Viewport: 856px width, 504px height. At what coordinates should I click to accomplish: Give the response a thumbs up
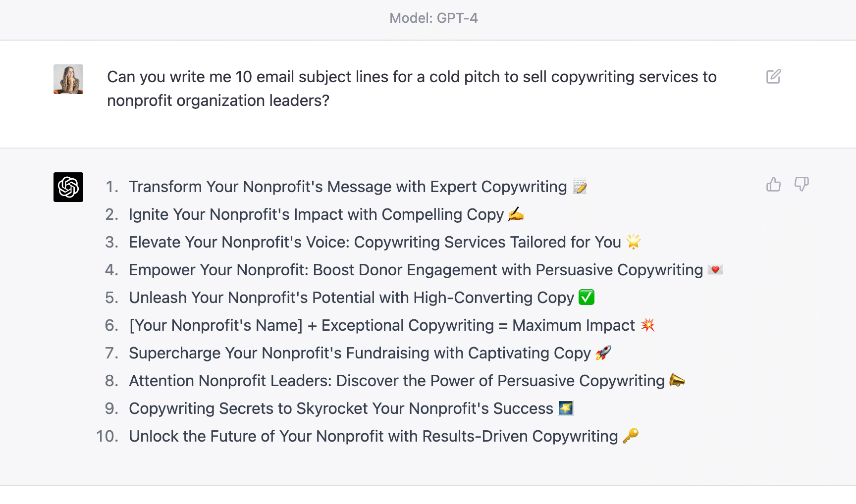(773, 184)
